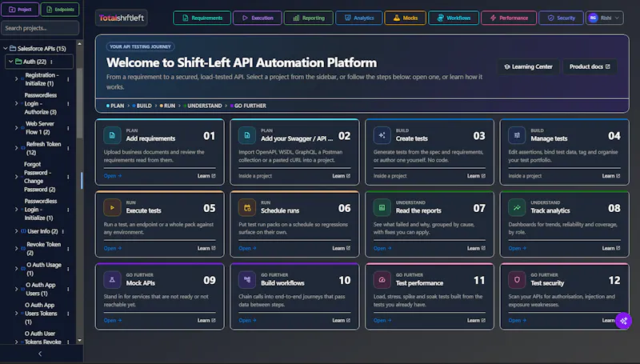The width and height of the screenshot is (640, 364).
Task: Collapse the sidebar with the bottom chevron
Action: pos(40,354)
